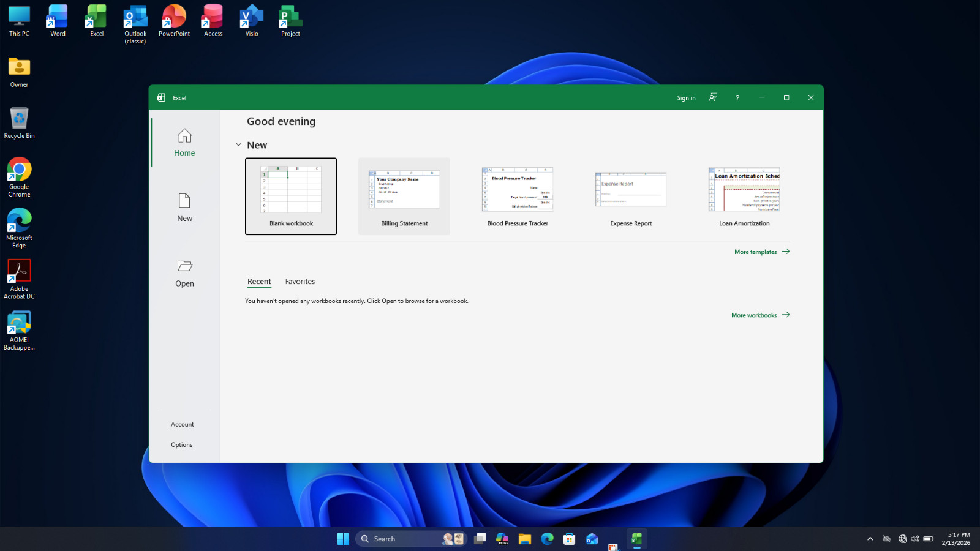980x551 pixels.
Task: Open Task View from taskbar
Action: coord(480,539)
